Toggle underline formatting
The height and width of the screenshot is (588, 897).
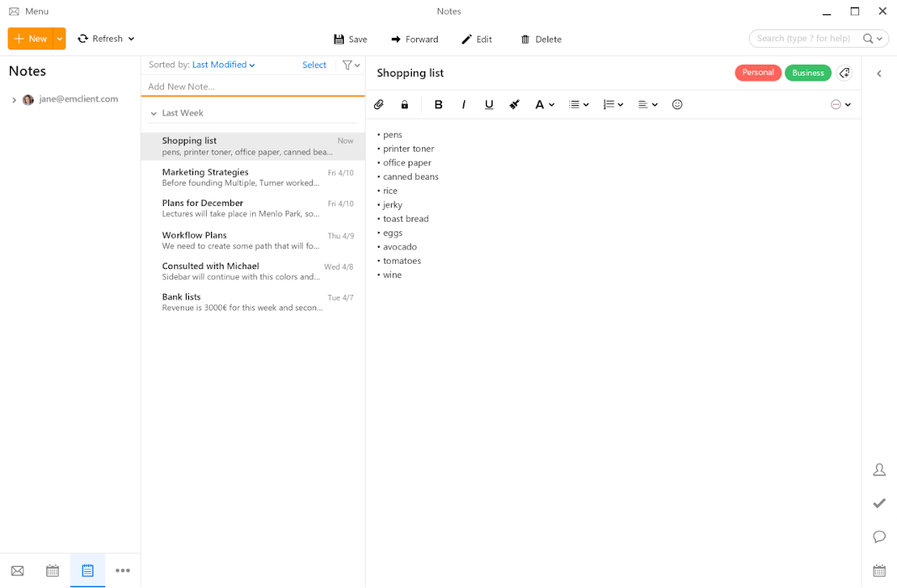point(488,104)
